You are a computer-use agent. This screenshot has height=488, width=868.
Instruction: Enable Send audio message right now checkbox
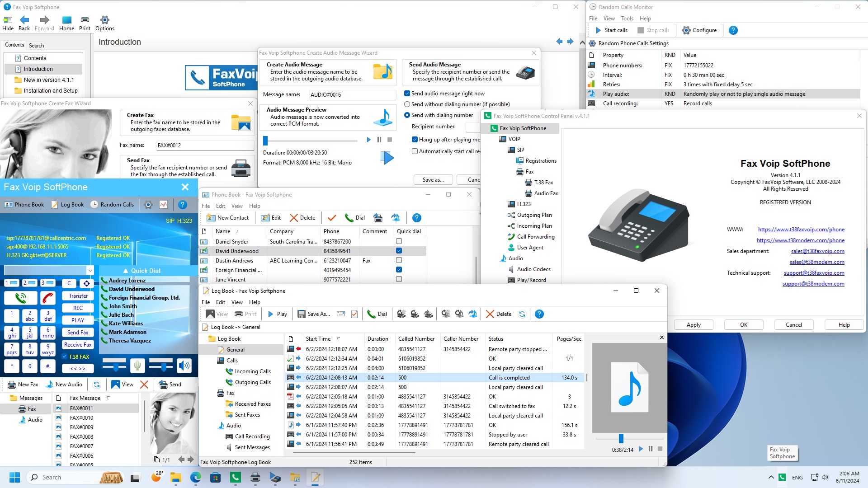(x=407, y=93)
